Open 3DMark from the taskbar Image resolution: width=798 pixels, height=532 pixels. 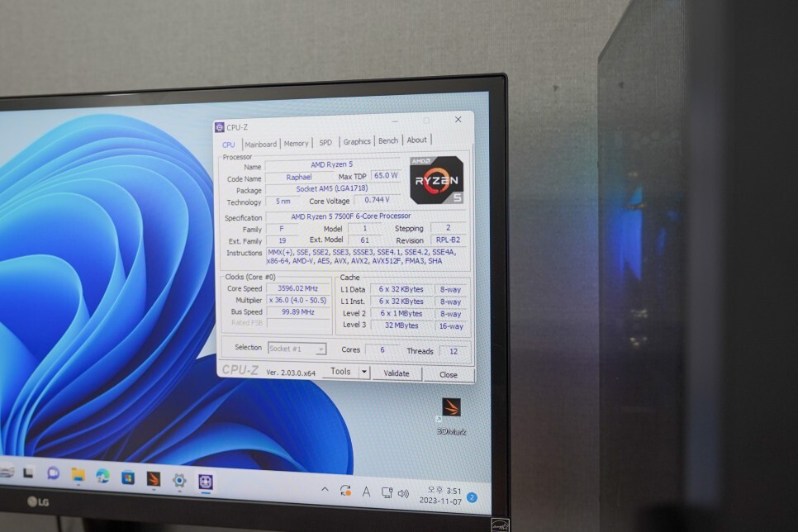point(153,478)
